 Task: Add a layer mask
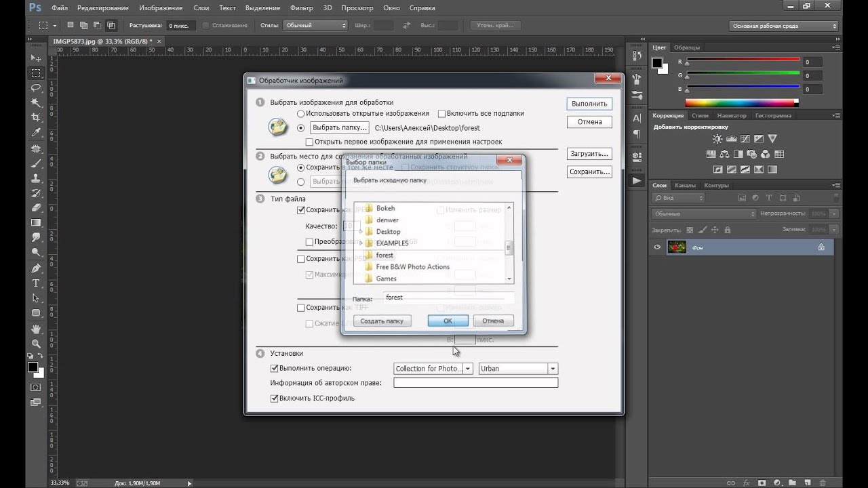762,483
